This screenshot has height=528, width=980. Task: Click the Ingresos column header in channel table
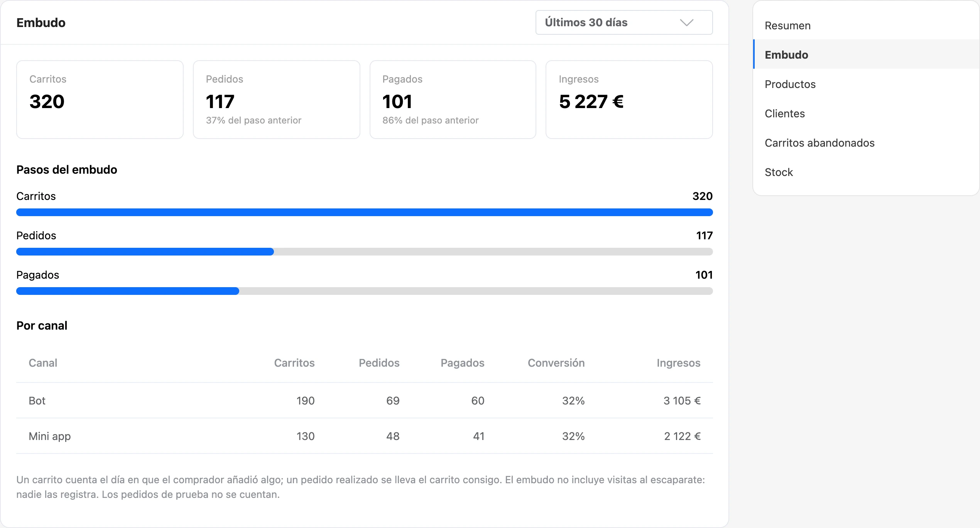tap(679, 363)
